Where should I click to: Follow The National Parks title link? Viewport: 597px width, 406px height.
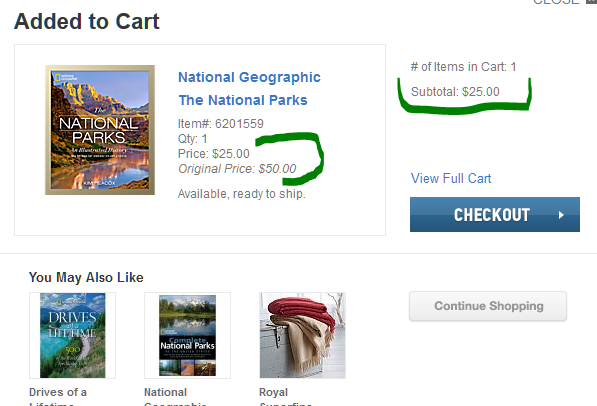[243, 100]
